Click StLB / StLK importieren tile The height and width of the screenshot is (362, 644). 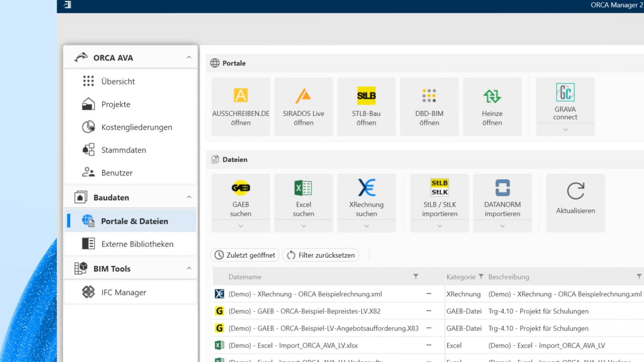pos(440,197)
